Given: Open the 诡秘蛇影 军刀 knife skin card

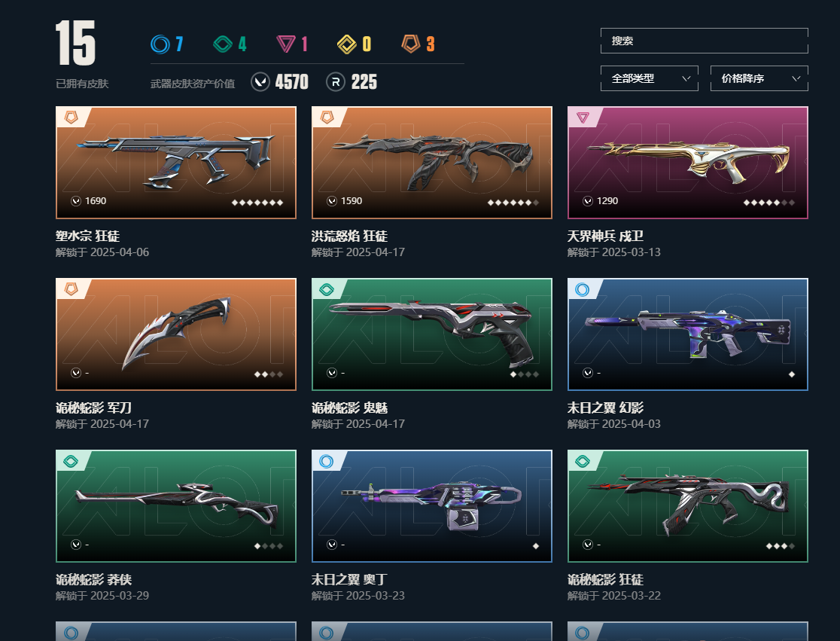Looking at the screenshot, I should click(x=175, y=334).
